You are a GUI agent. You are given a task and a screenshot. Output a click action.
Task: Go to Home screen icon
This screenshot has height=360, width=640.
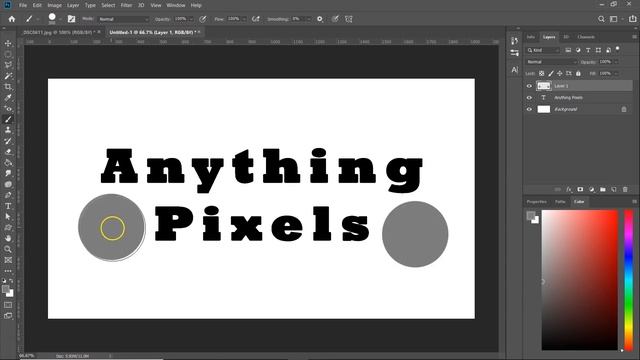coord(11,19)
